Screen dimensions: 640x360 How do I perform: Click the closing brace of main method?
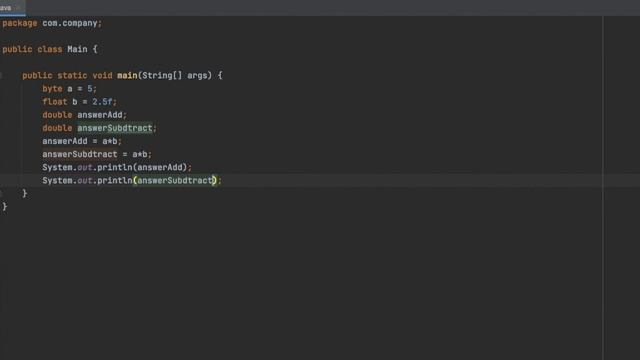click(24, 193)
